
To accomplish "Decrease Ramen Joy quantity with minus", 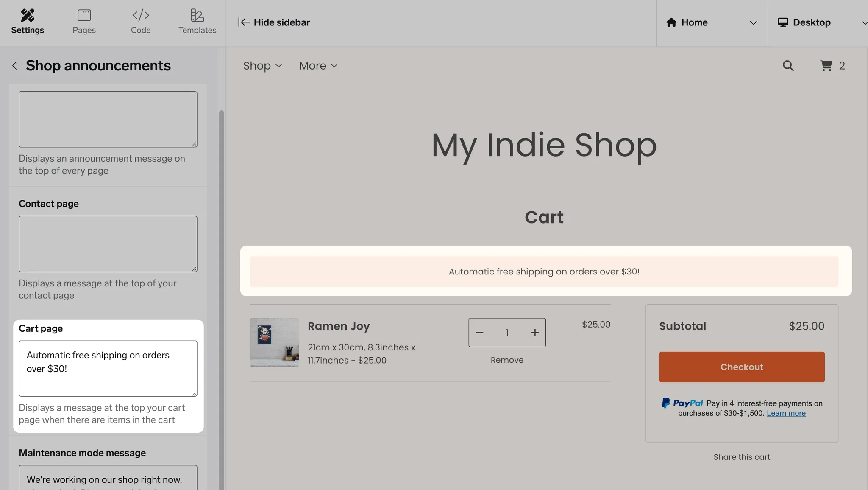I will click(x=479, y=333).
